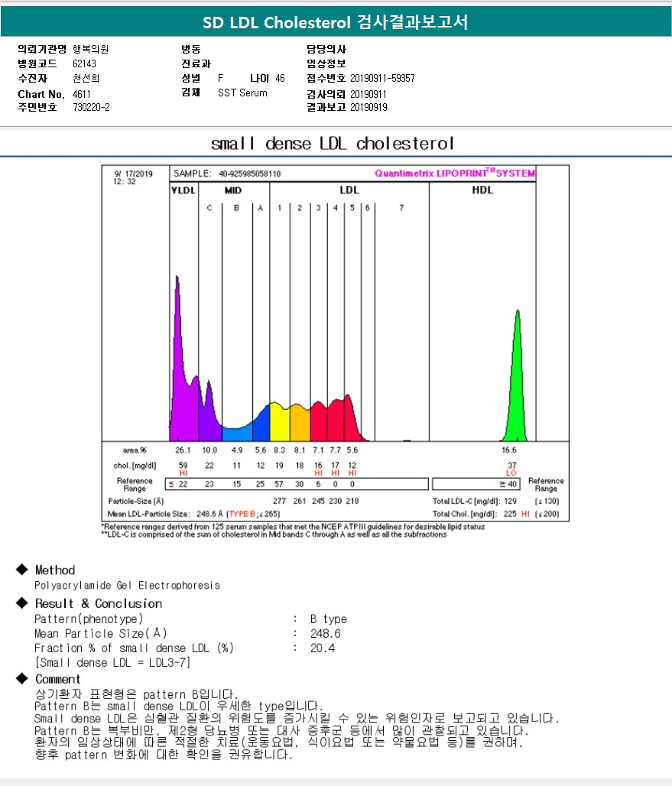
Task: Select the yellow LDL 1 band area
Action: tap(279, 423)
